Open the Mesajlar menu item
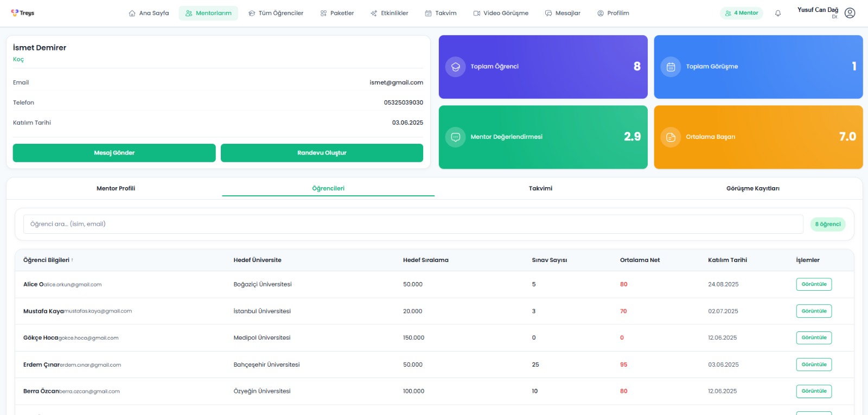The width and height of the screenshot is (868, 415). 563,13
